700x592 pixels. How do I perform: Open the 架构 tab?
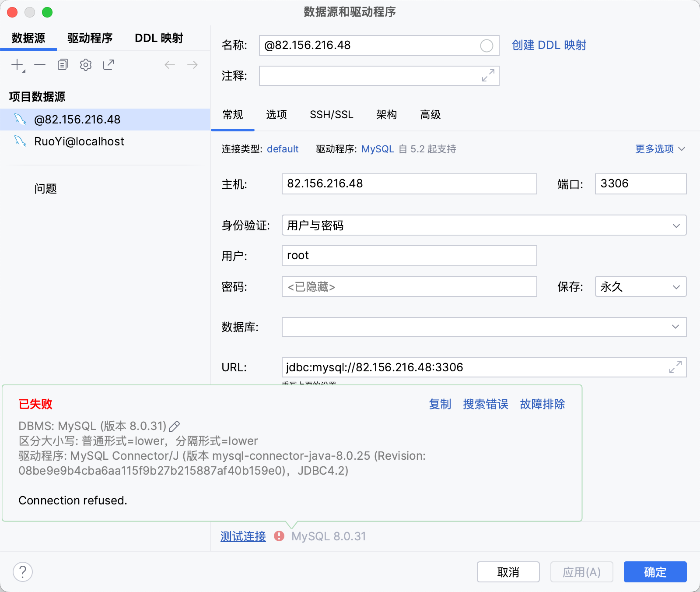(387, 115)
